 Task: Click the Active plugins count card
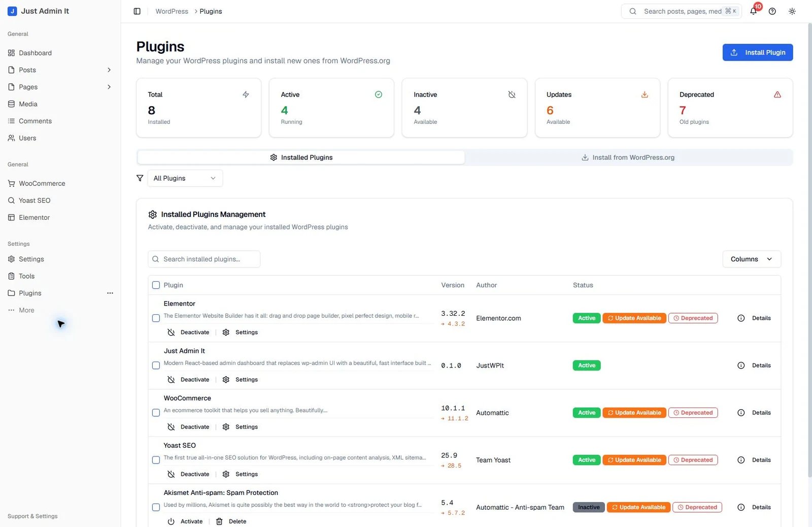pyautogui.click(x=331, y=108)
